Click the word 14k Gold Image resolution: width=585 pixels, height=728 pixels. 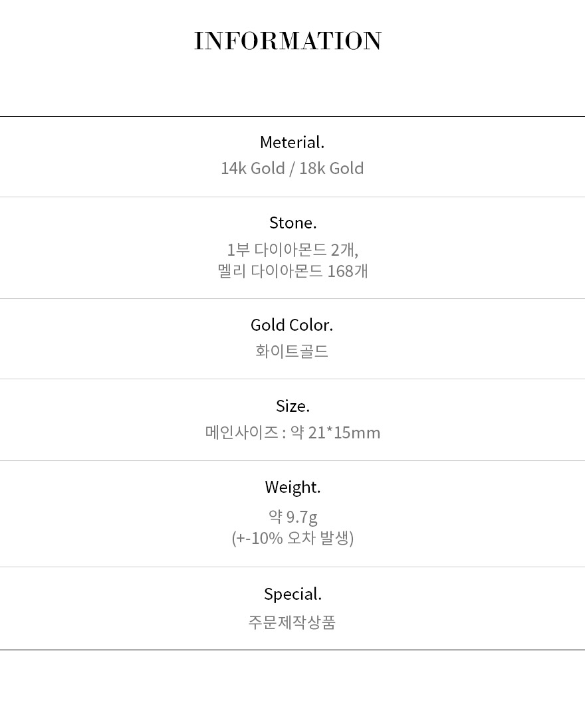click(253, 168)
